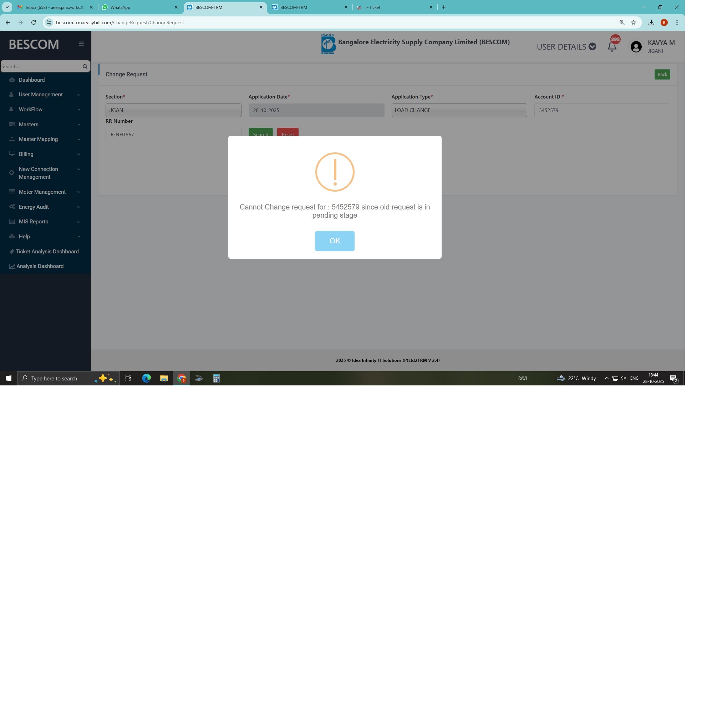Click OK in the warning dialog
This screenshot has height=728, width=712.
[x=334, y=241]
